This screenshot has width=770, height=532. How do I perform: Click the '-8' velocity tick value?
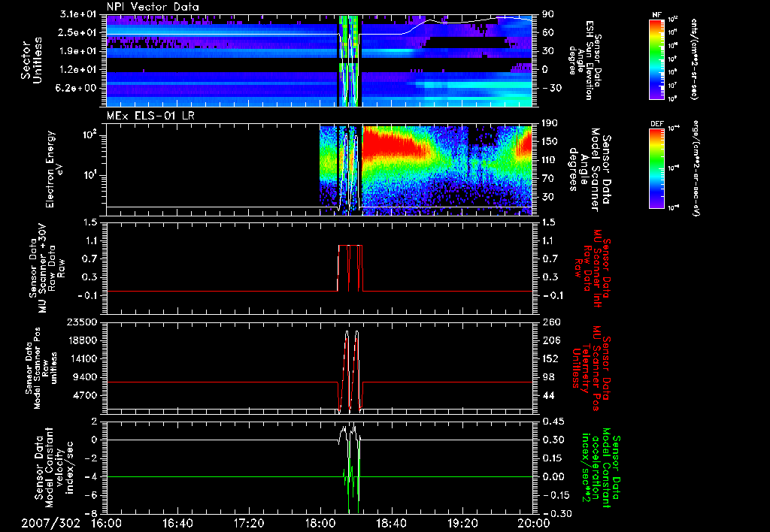tap(92, 513)
